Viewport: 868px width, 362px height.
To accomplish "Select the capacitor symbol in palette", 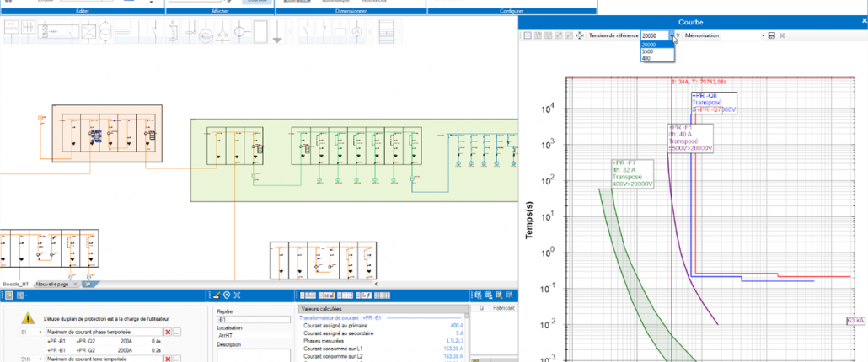I will pyautogui.click(x=29, y=31).
